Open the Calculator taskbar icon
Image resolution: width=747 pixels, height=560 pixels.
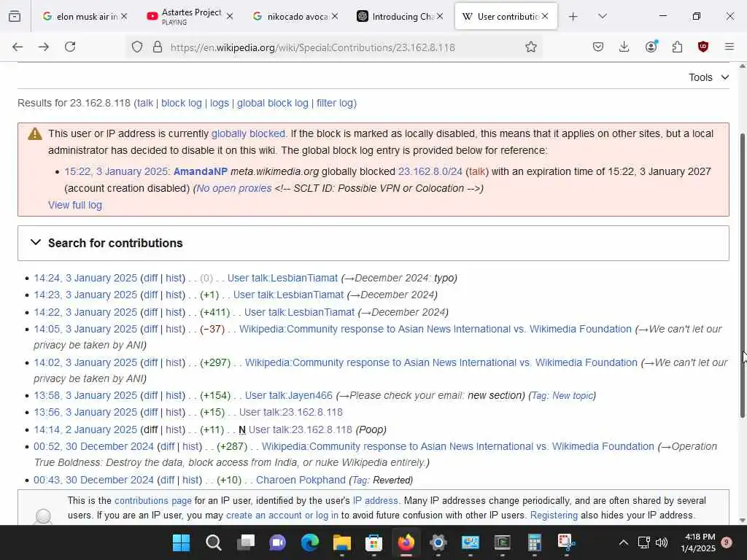pyautogui.click(x=534, y=542)
